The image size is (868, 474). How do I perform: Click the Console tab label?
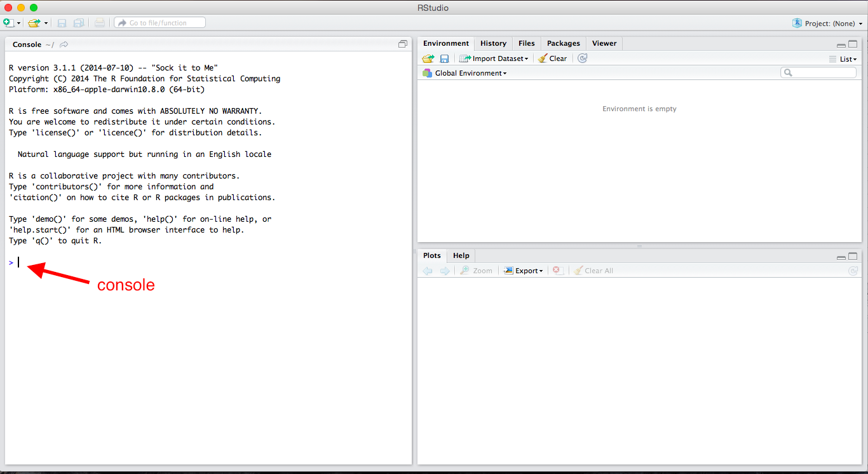27,44
